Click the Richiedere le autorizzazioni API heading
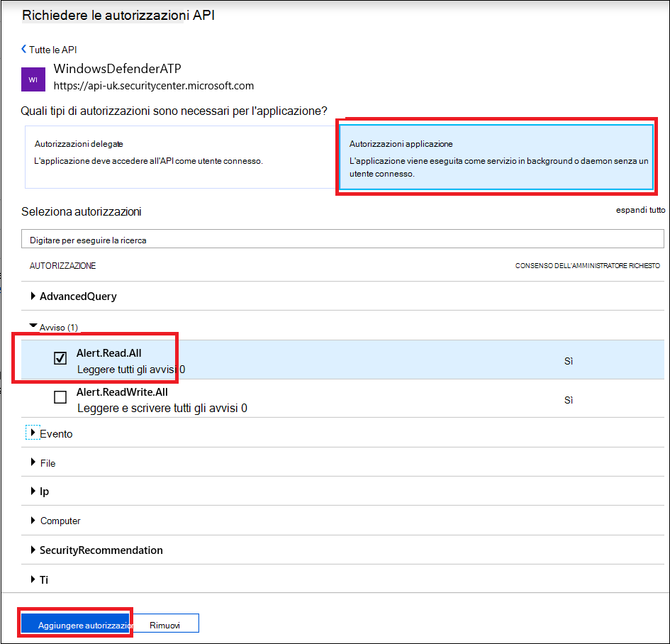Screen dimensions: 670x644 [118, 16]
